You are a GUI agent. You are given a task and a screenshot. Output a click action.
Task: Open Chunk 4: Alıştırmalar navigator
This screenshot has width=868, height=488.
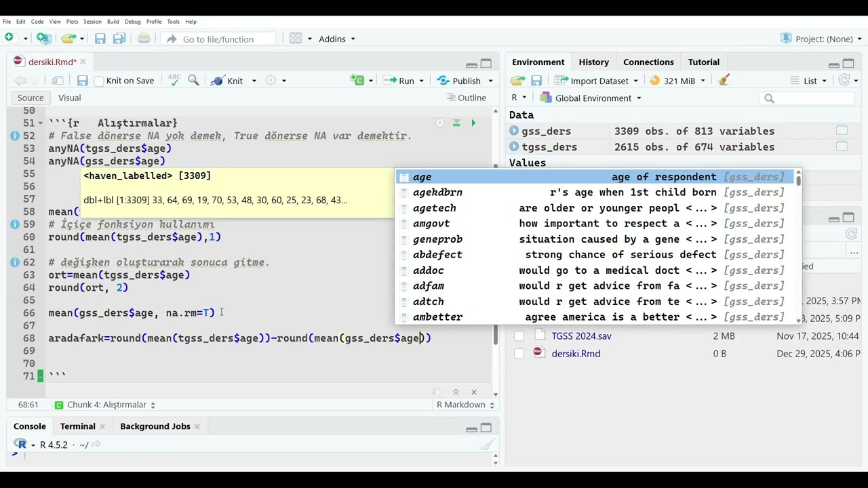[x=105, y=405]
